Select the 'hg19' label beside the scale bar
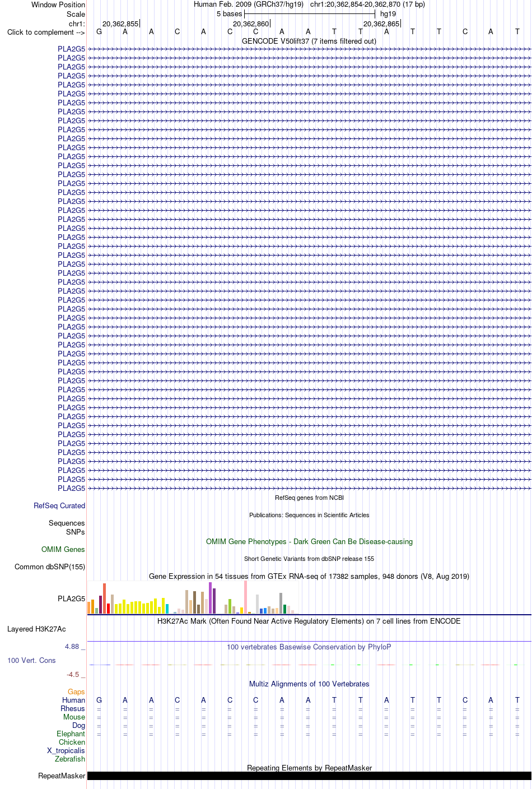Screen dimensions: 532x789 (388, 13)
